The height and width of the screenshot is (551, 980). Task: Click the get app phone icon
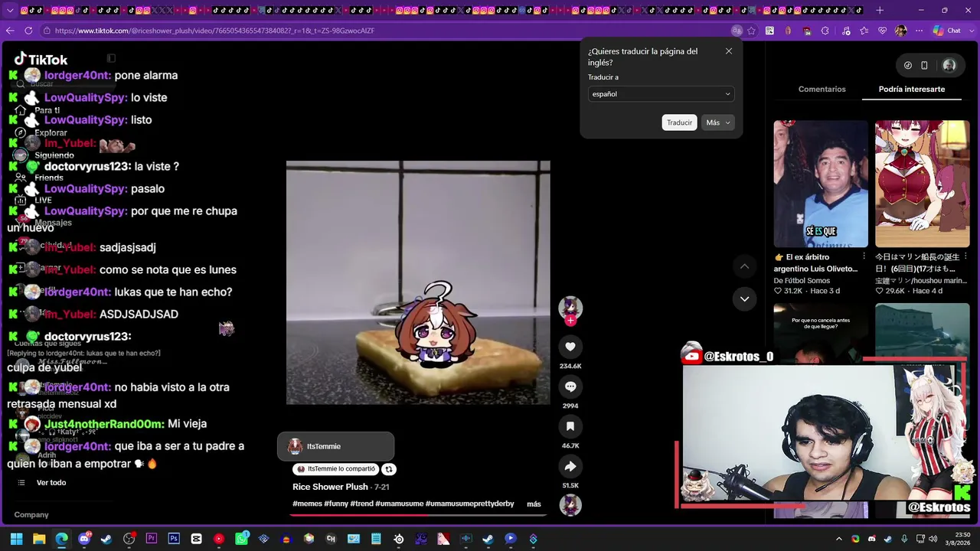(x=924, y=65)
